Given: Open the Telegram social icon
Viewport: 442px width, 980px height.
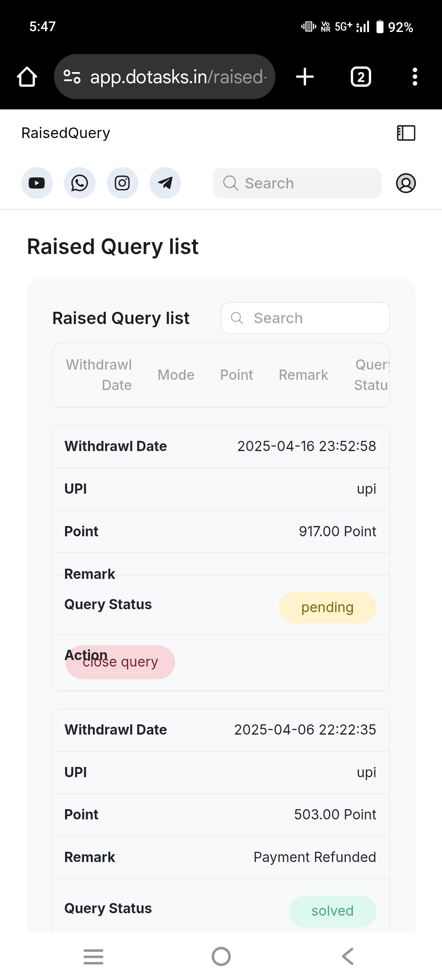Looking at the screenshot, I should click(165, 183).
